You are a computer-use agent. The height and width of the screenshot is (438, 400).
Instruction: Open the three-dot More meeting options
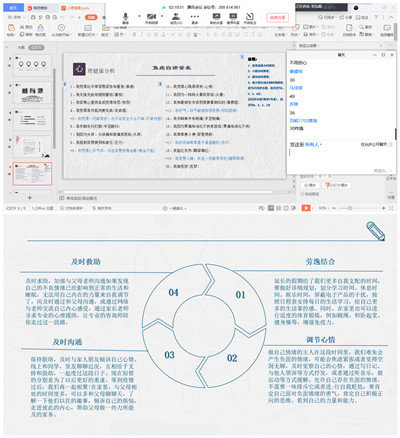195,17
